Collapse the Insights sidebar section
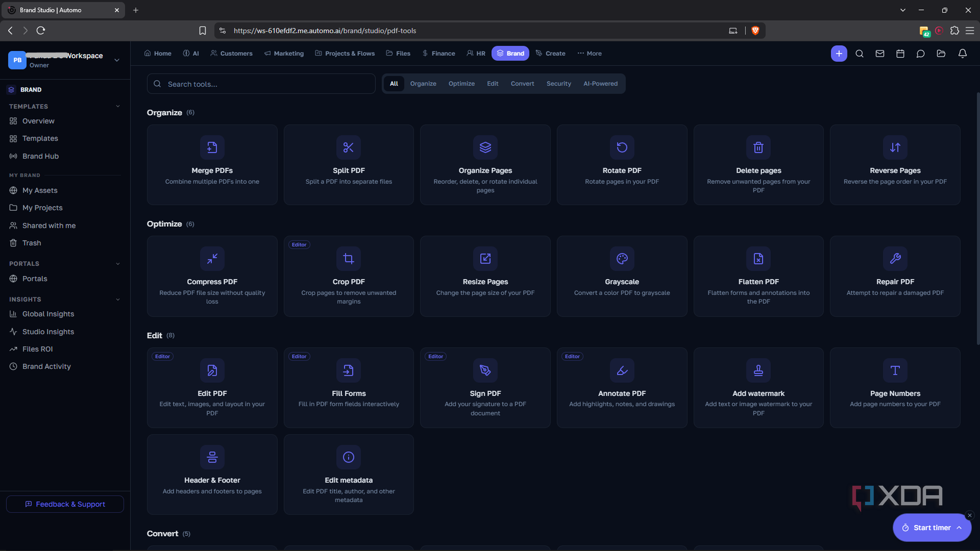This screenshot has width=980, height=551. (x=118, y=299)
